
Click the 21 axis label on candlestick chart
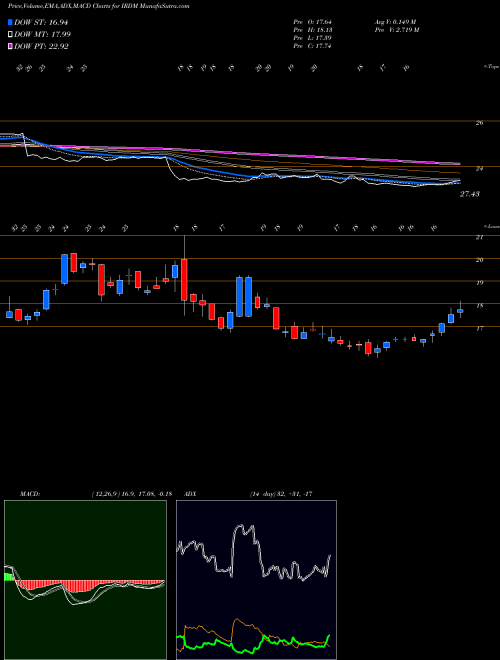pyautogui.click(x=479, y=238)
